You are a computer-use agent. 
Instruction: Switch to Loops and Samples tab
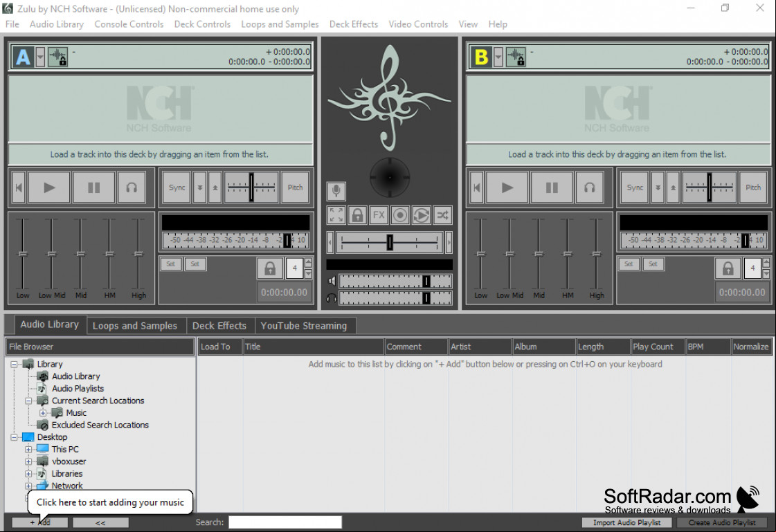[x=135, y=326]
